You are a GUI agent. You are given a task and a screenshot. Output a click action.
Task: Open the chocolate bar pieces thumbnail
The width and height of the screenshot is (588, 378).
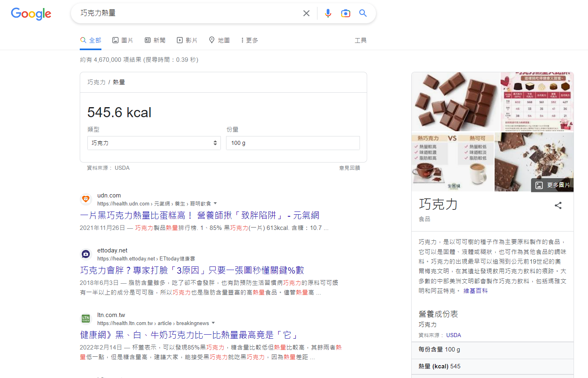(x=456, y=102)
